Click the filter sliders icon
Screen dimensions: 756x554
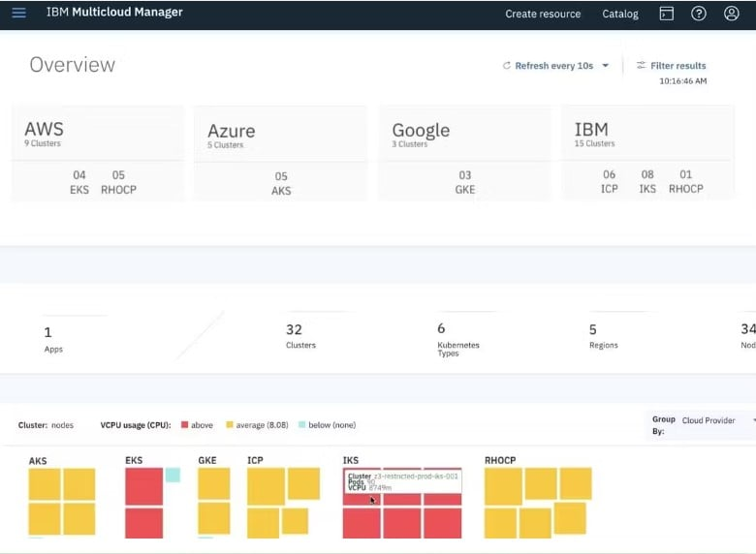click(641, 65)
